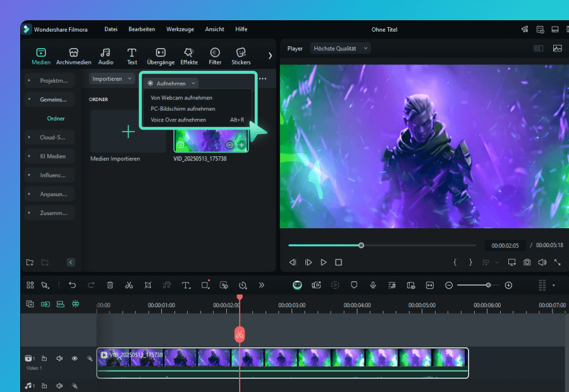Expand the KI Medien tree item

pos(50,156)
